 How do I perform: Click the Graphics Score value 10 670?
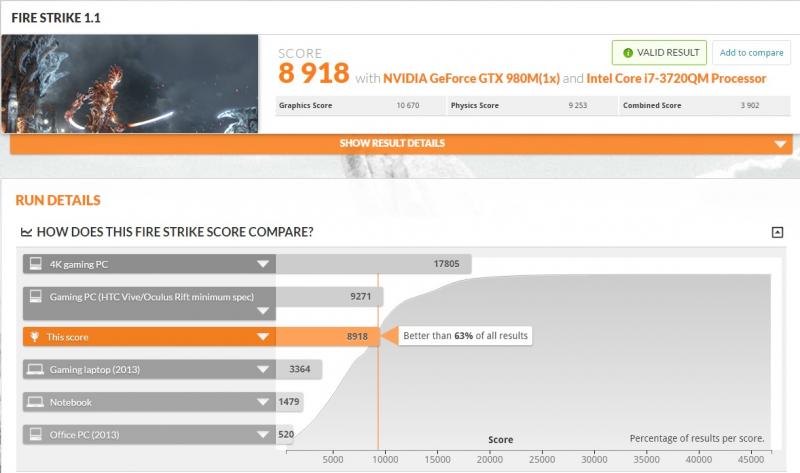click(408, 106)
